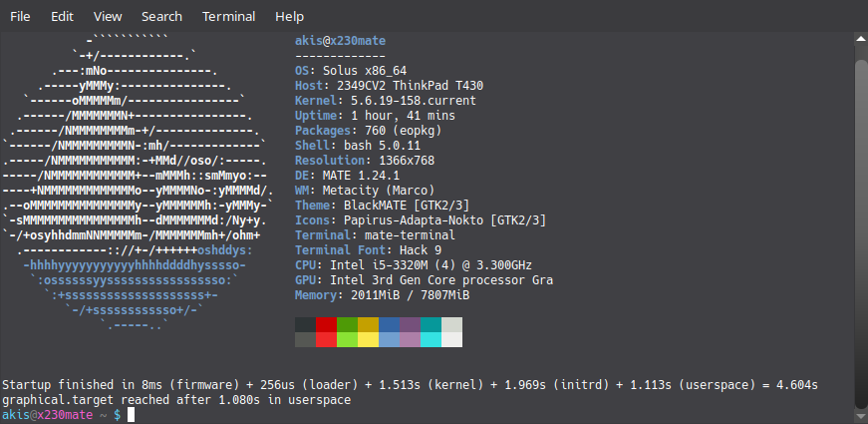The width and height of the screenshot is (868, 424).
Task: Click the 'graphical.target reached' line
Action: (176, 400)
